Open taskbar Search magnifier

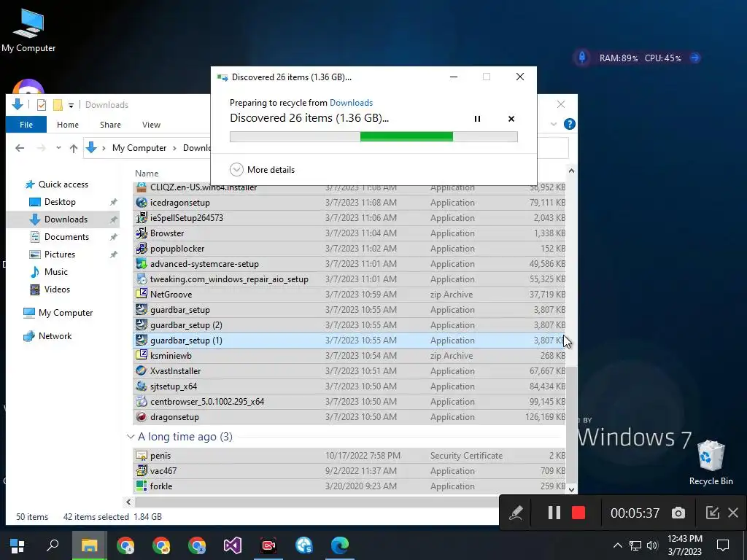(53, 545)
